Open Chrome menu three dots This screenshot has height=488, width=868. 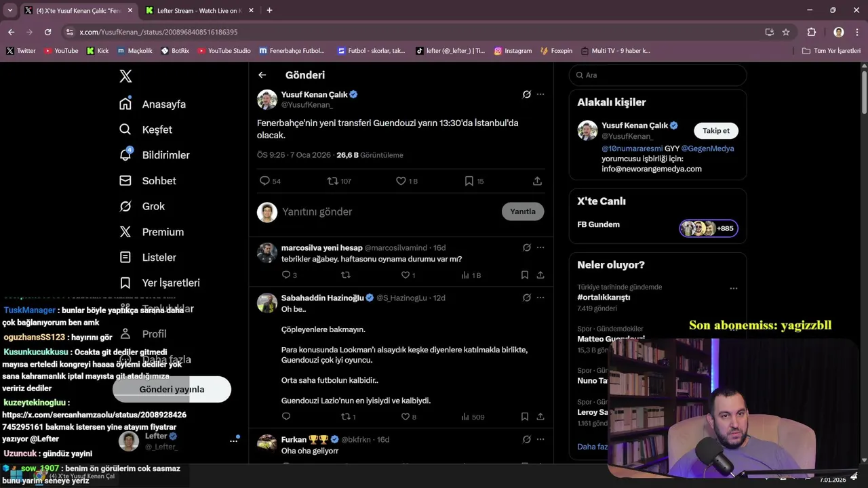tap(857, 32)
